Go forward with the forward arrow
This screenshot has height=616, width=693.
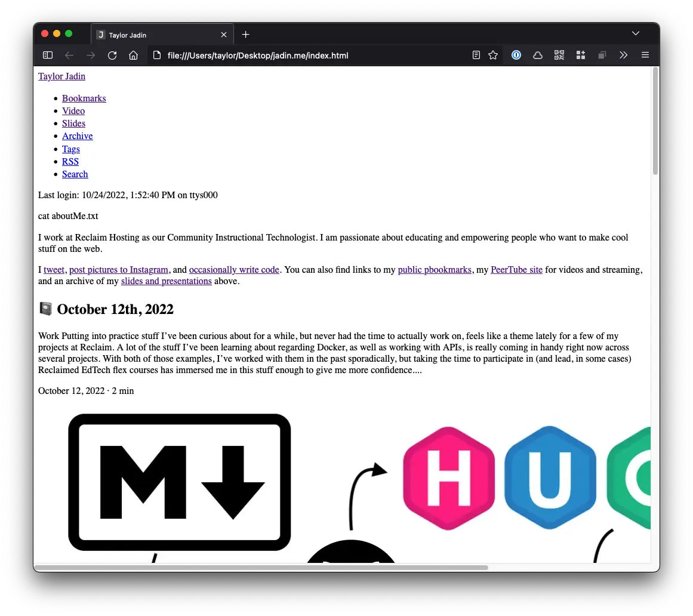pos(91,56)
